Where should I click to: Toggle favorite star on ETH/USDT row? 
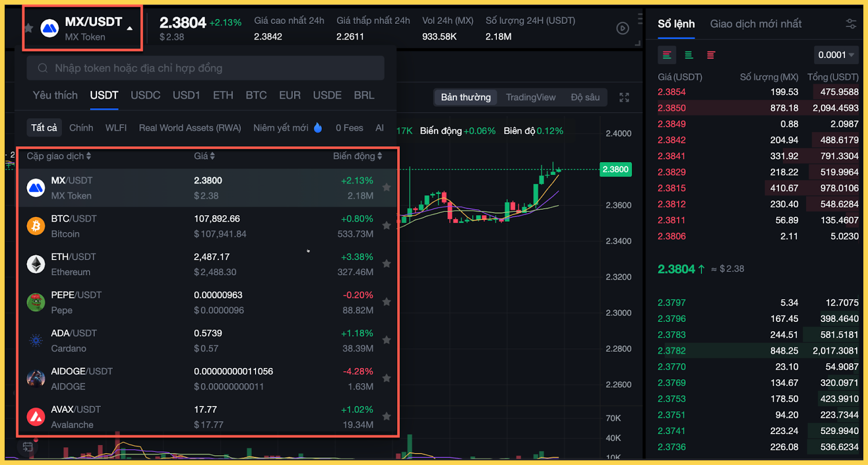tap(386, 263)
